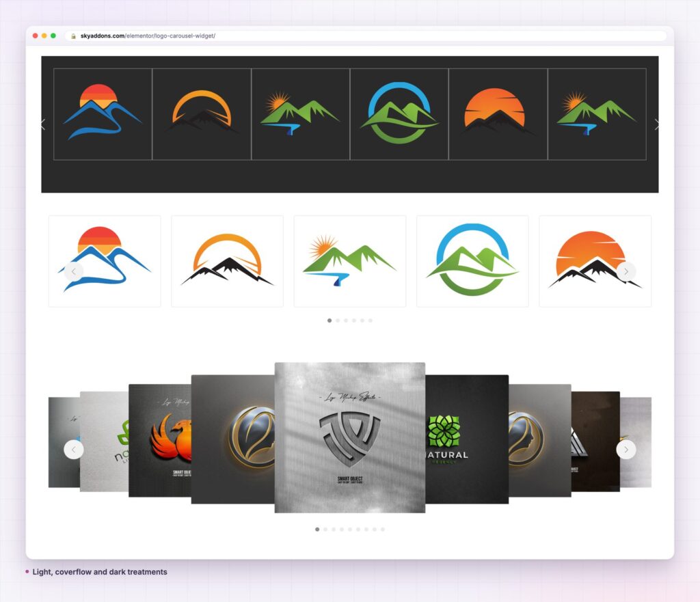Click the light gray green leaf logo slide
This screenshot has height=602, width=700.
pos(105,441)
